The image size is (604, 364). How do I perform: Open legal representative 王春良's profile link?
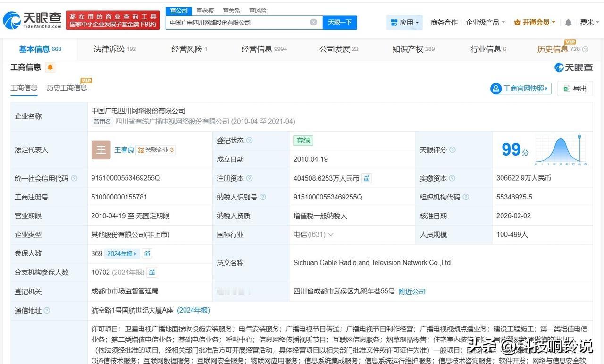124,150
